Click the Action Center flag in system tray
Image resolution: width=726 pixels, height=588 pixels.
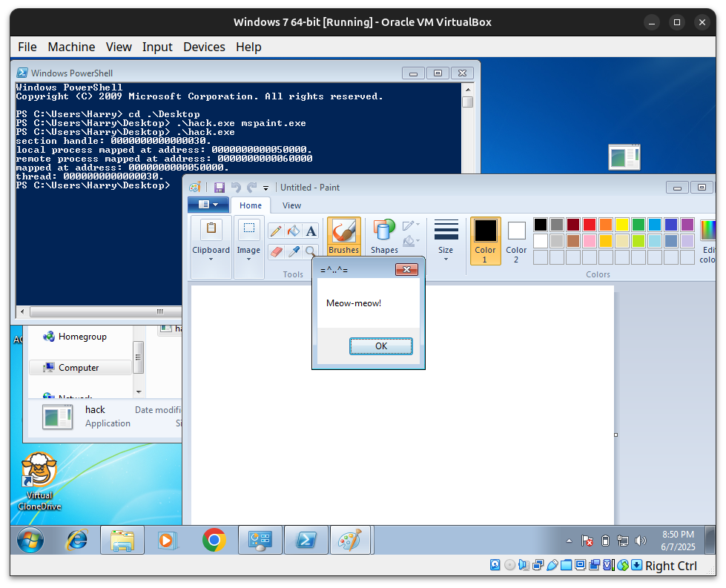(x=587, y=541)
